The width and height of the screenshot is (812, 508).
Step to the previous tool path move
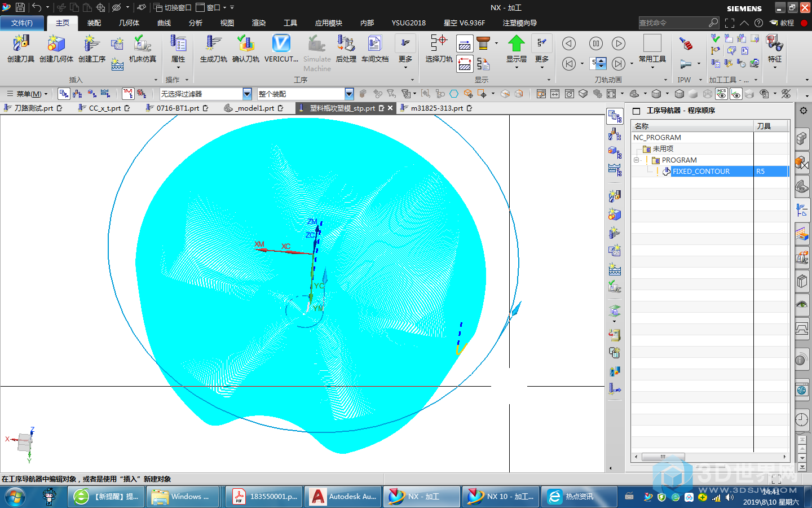(x=569, y=64)
